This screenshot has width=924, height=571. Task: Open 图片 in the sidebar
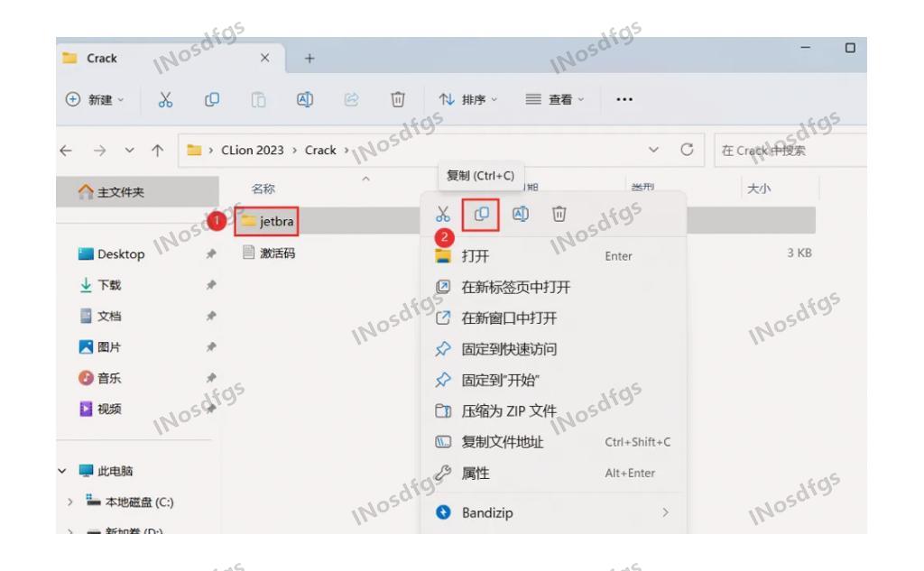[x=99, y=347]
